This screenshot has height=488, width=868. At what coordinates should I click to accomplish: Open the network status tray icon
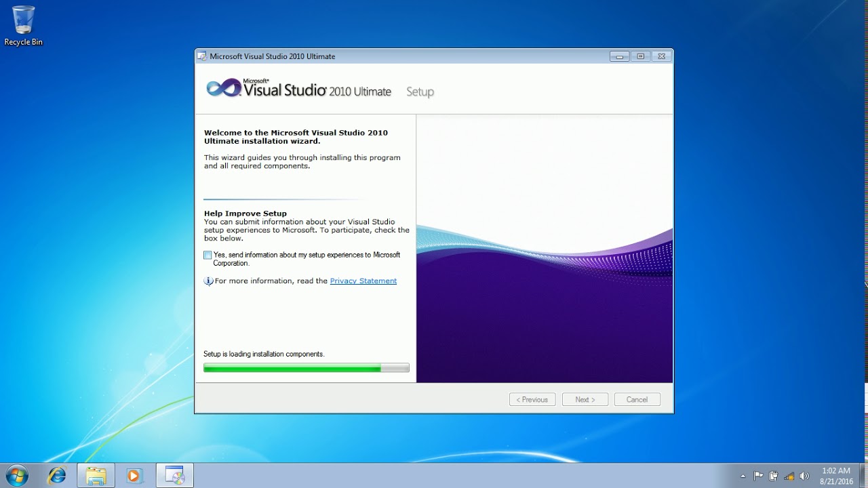[789, 476]
